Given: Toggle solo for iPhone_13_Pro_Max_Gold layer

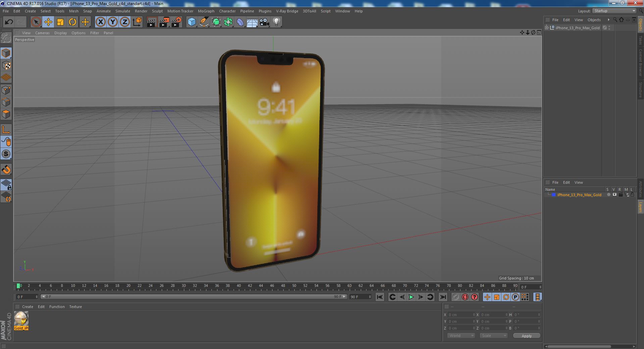Looking at the screenshot, I should pyautogui.click(x=608, y=195).
